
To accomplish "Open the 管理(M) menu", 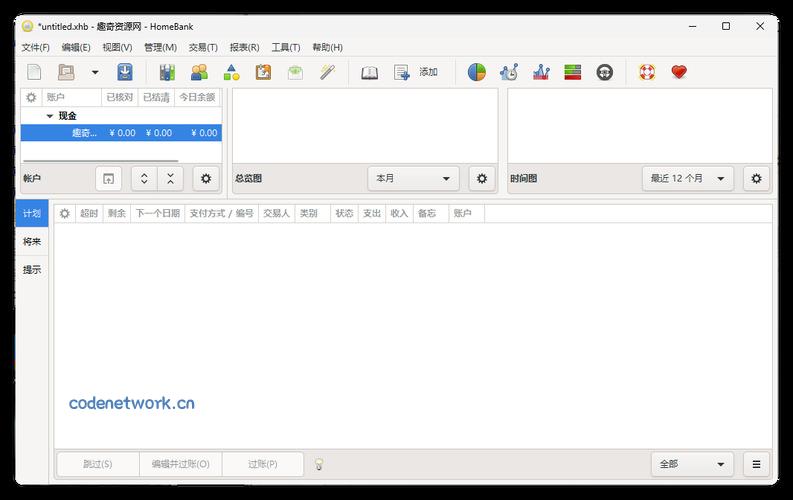I will [x=160, y=47].
